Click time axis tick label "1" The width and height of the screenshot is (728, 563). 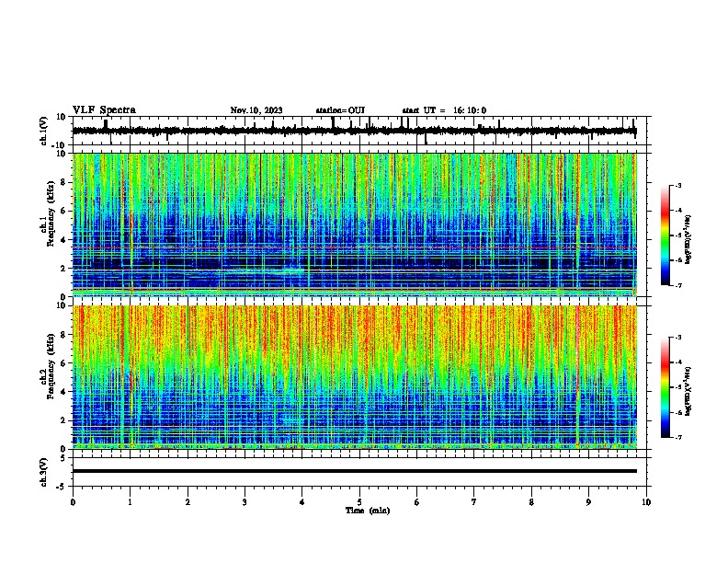(130, 502)
